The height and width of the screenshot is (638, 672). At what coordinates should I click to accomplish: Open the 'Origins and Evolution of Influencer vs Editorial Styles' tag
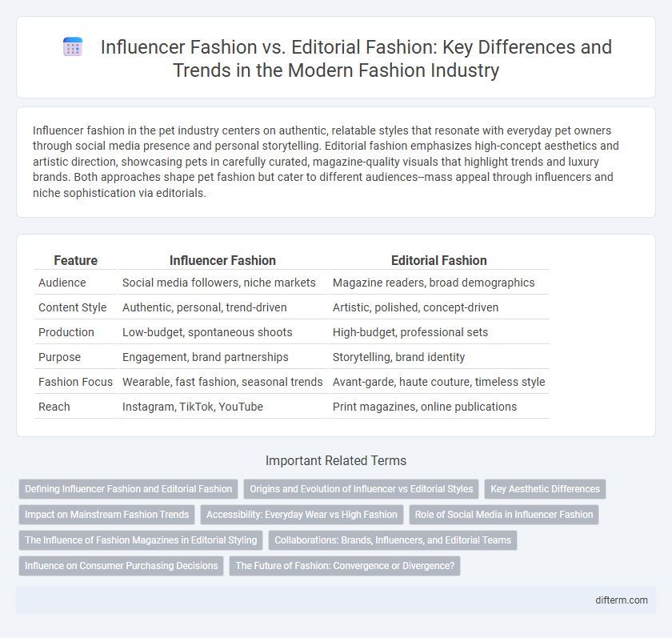pos(362,489)
